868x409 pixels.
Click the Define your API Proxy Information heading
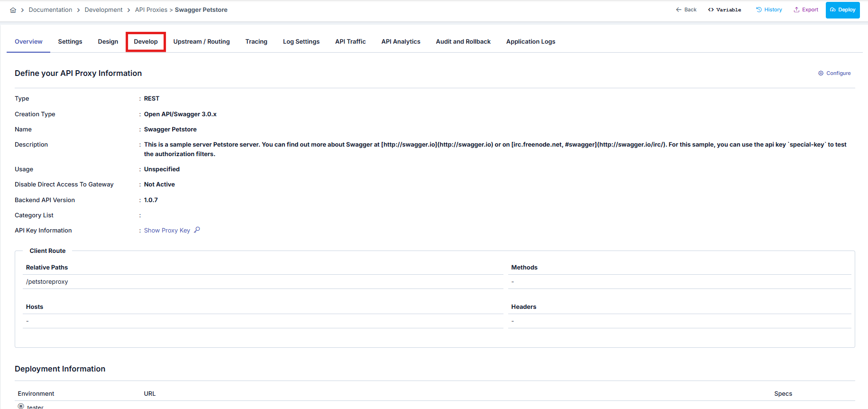click(x=78, y=73)
